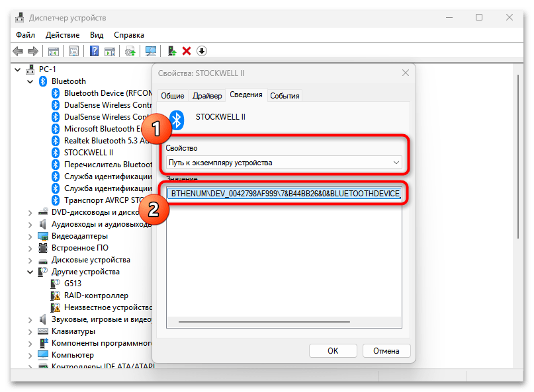Open the Свойство property dropdown
The image size is (534, 392).
pos(284,163)
